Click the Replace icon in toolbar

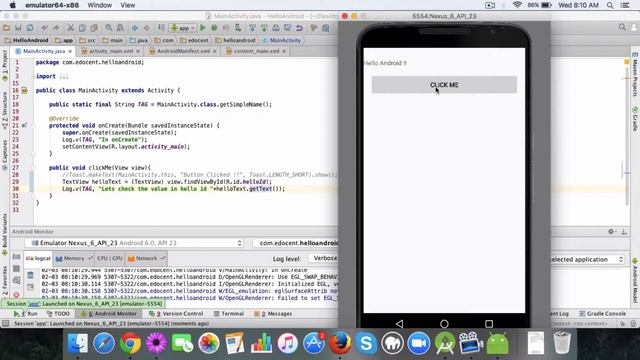120,28
